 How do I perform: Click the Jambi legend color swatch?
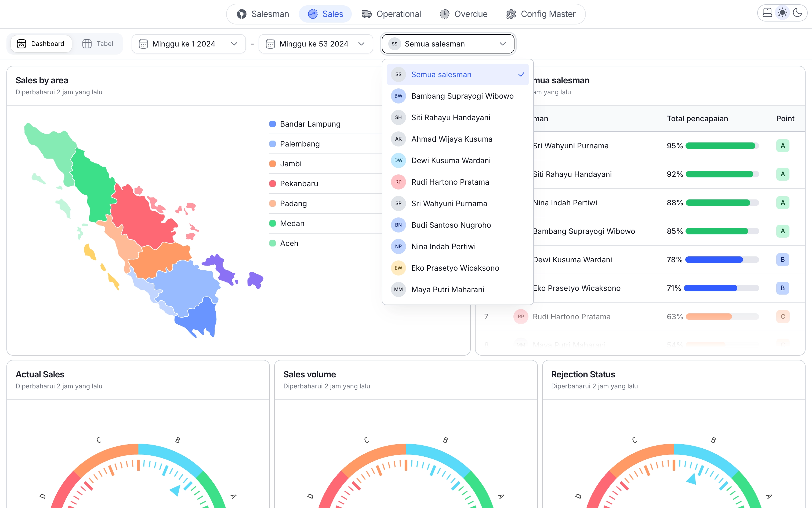[273, 164]
